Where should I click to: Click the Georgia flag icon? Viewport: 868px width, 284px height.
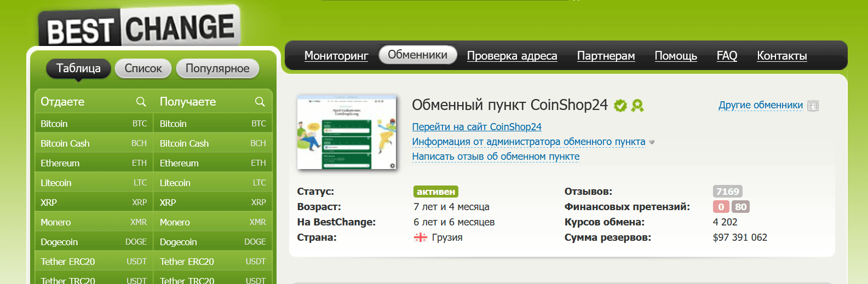[420, 237]
